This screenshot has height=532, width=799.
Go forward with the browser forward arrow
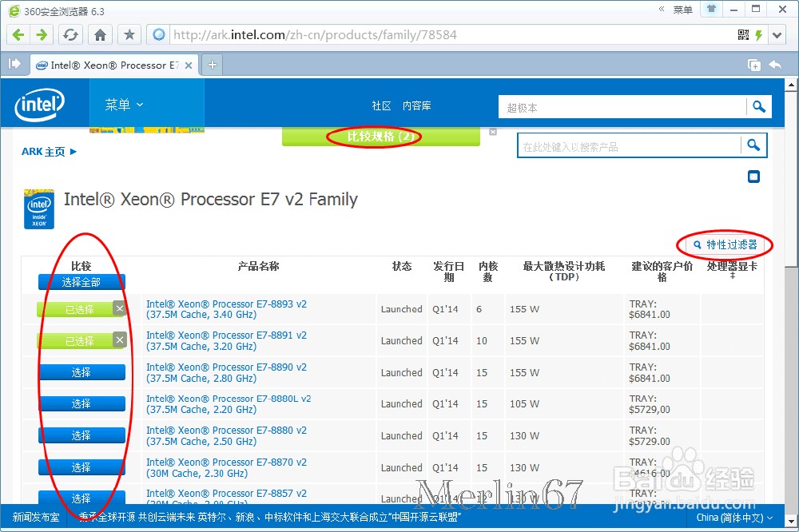42,34
